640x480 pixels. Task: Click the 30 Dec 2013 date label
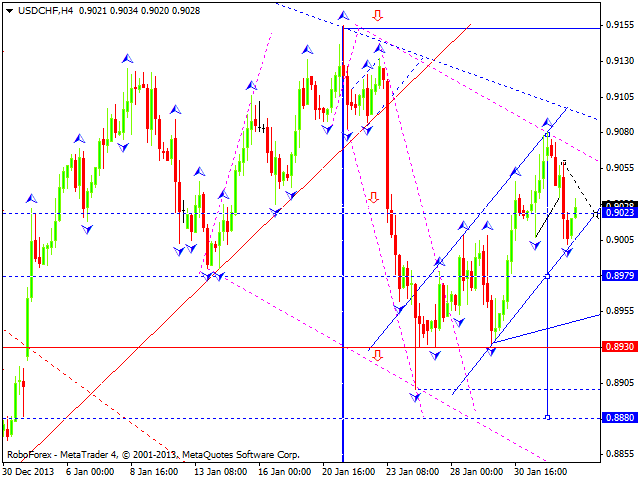point(28,472)
